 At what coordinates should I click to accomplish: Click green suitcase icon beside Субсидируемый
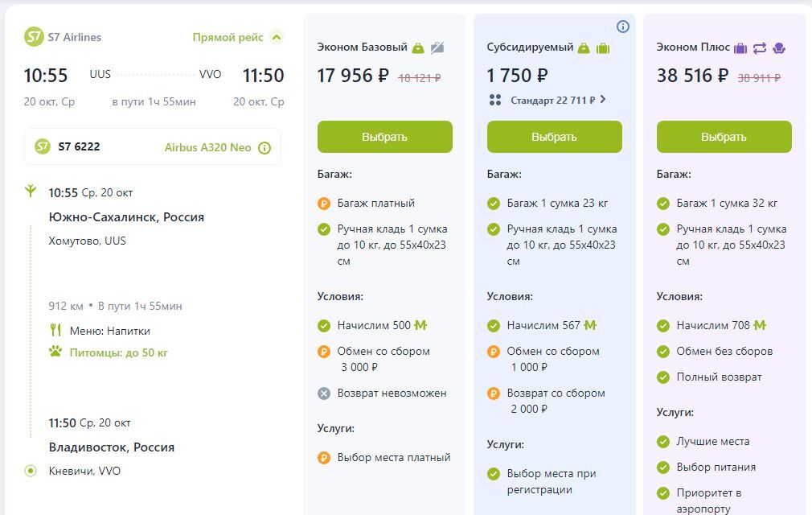pos(603,48)
